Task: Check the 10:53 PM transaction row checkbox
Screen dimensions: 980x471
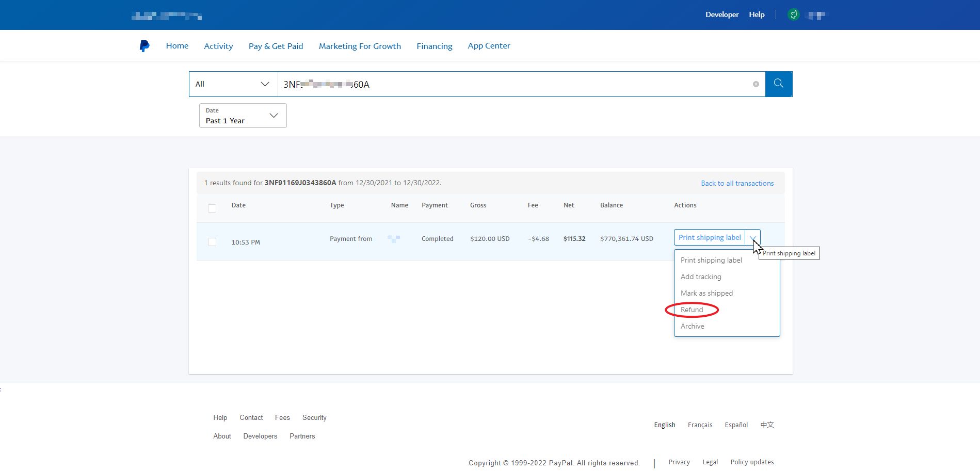Action: [212, 242]
